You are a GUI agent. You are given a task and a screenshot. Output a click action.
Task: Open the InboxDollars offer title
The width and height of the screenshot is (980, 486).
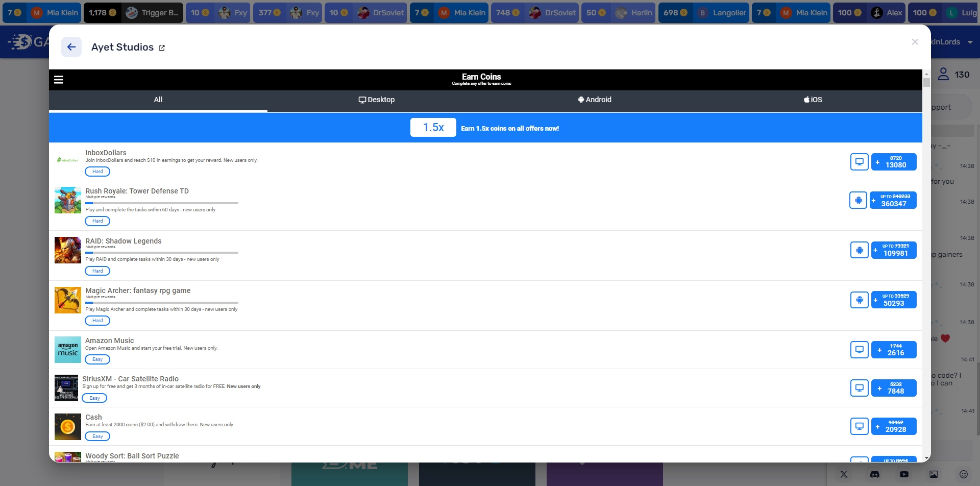pos(106,153)
